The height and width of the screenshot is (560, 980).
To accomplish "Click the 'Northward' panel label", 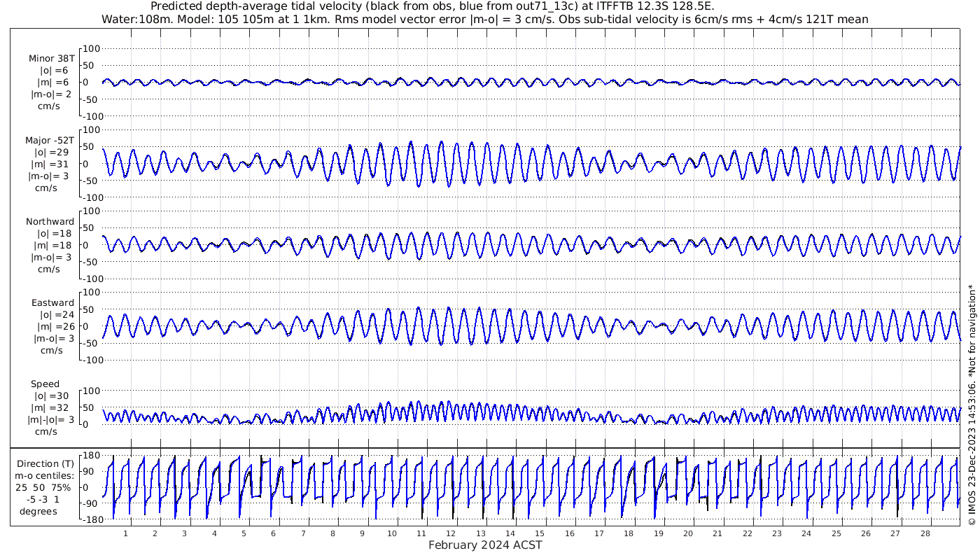I will pos(50,222).
